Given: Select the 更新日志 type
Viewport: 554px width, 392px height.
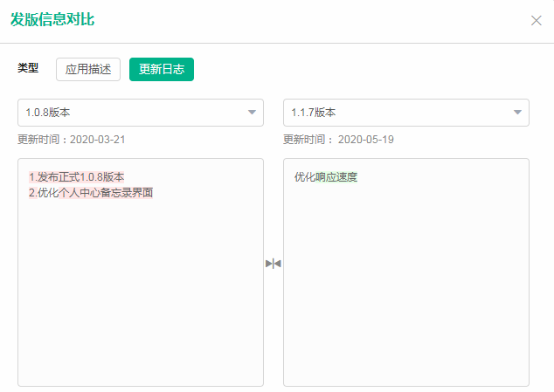Looking at the screenshot, I should 162,70.
